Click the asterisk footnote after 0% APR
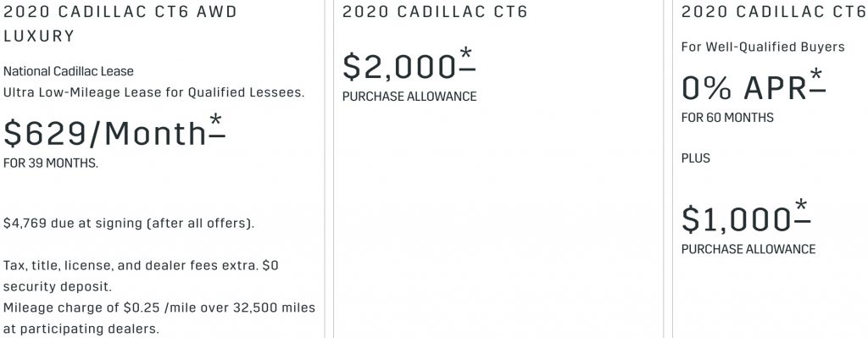This screenshot has width=868, height=338. [817, 81]
